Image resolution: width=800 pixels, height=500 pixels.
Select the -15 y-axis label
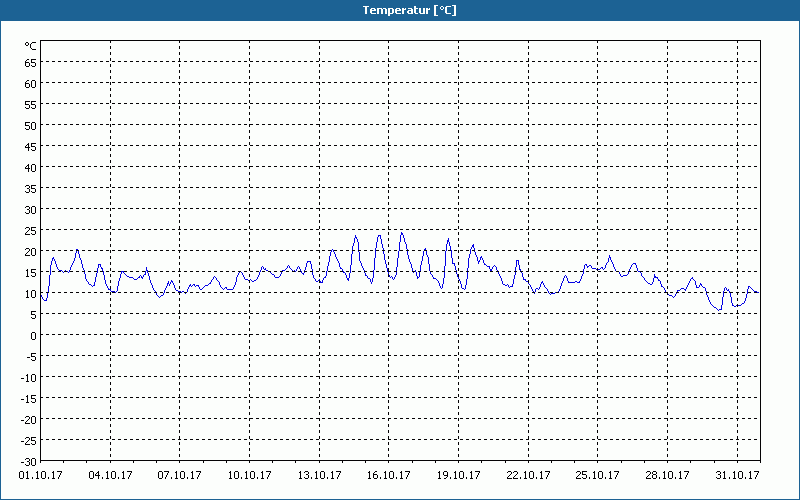click(x=29, y=398)
